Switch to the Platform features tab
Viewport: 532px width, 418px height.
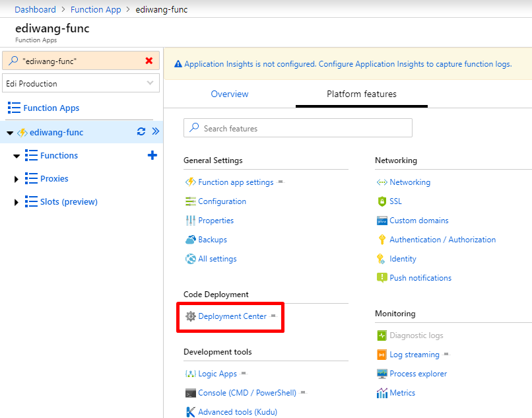click(x=362, y=94)
